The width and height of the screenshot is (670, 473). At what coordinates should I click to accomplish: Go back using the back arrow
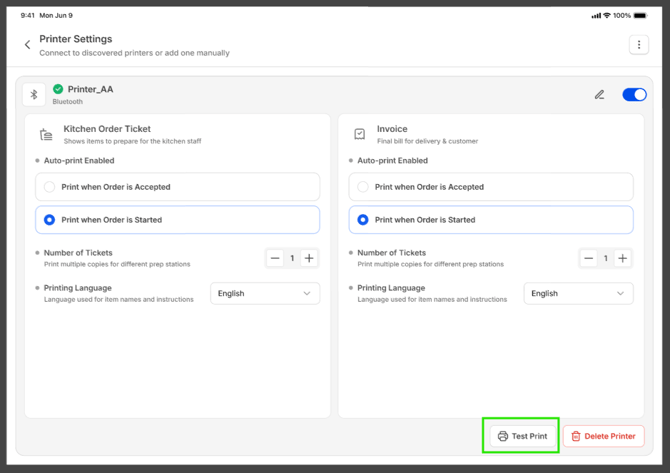tap(27, 45)
